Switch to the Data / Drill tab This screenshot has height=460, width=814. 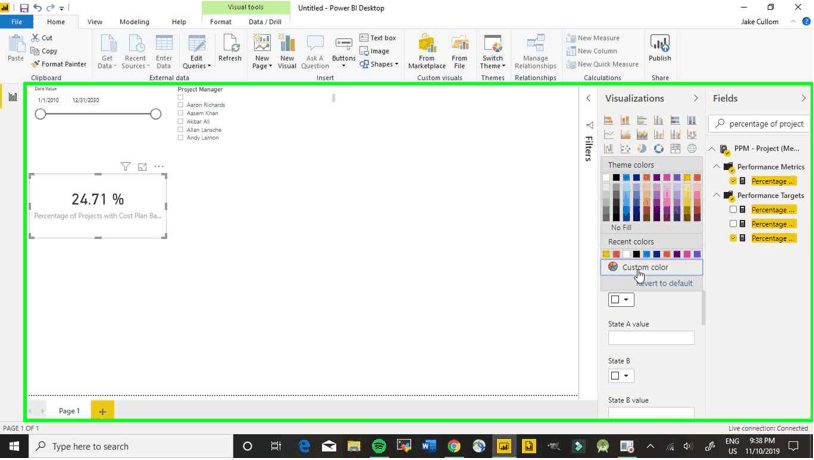(265, 22)
